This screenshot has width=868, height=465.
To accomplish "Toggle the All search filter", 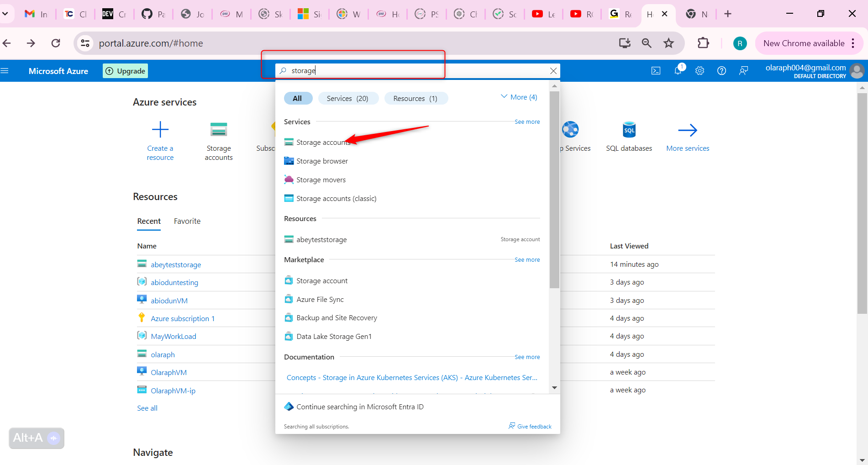I will pyautogui.click(x=298, y=98).
